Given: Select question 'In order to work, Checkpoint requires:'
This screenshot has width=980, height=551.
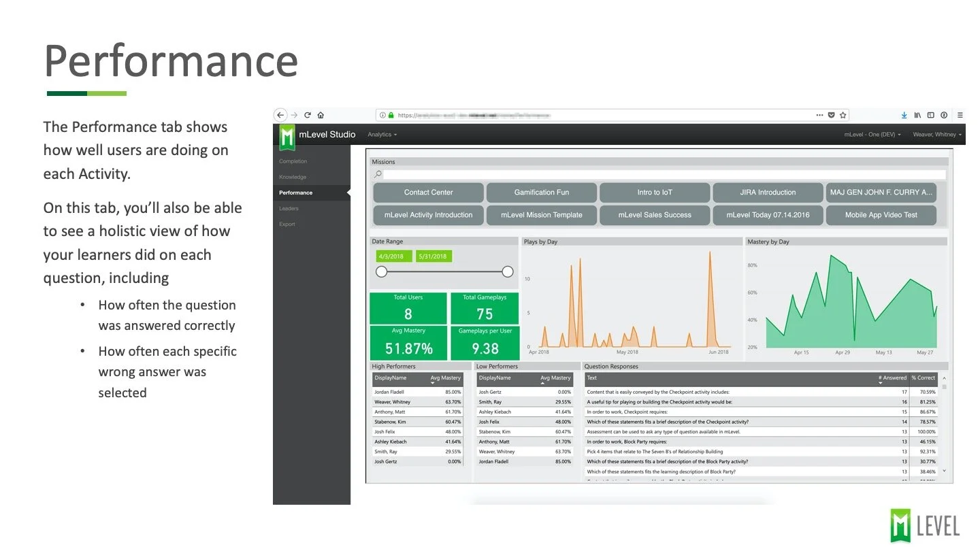Looking at the screenshot, I should pos(762,412).
